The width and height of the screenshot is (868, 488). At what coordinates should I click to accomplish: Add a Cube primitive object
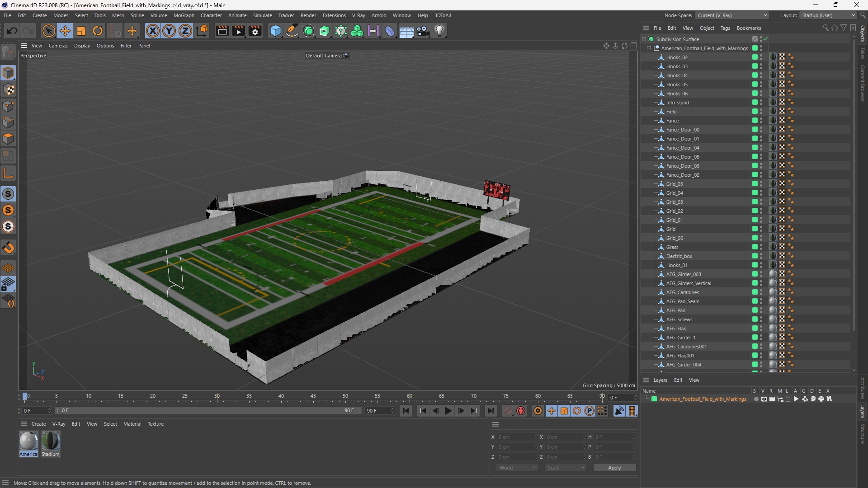tap(275, 31)
